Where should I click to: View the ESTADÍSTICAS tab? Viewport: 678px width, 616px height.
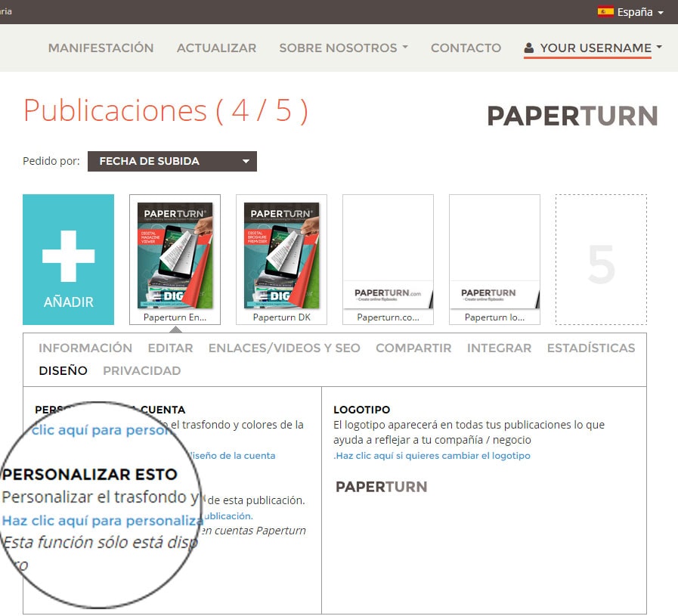(x=590, y=348)
